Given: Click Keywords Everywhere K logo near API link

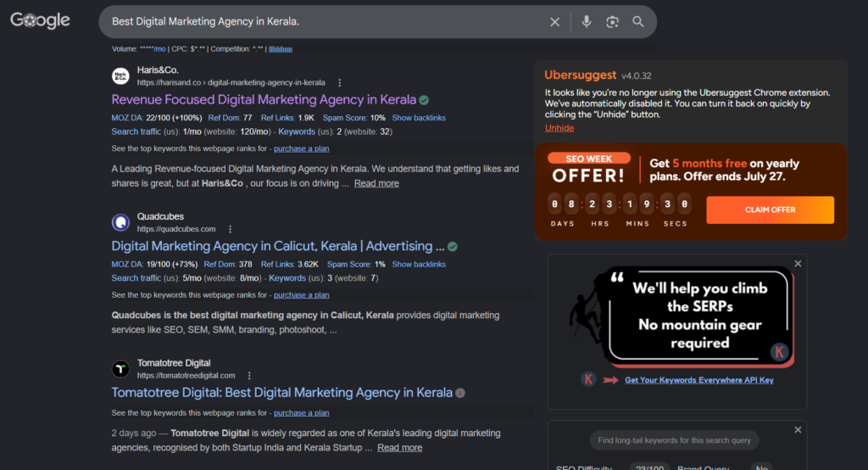Looking at the screenshot, I should pyautogui.click(x=588, y=380).
